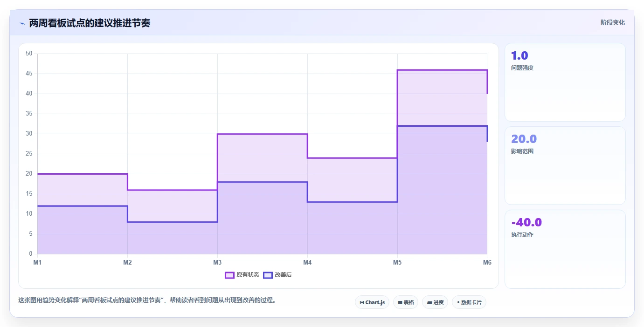Click the 0 y-axis tick label
The width and height of the screenshot is (644, 327).
coord(30,254)
